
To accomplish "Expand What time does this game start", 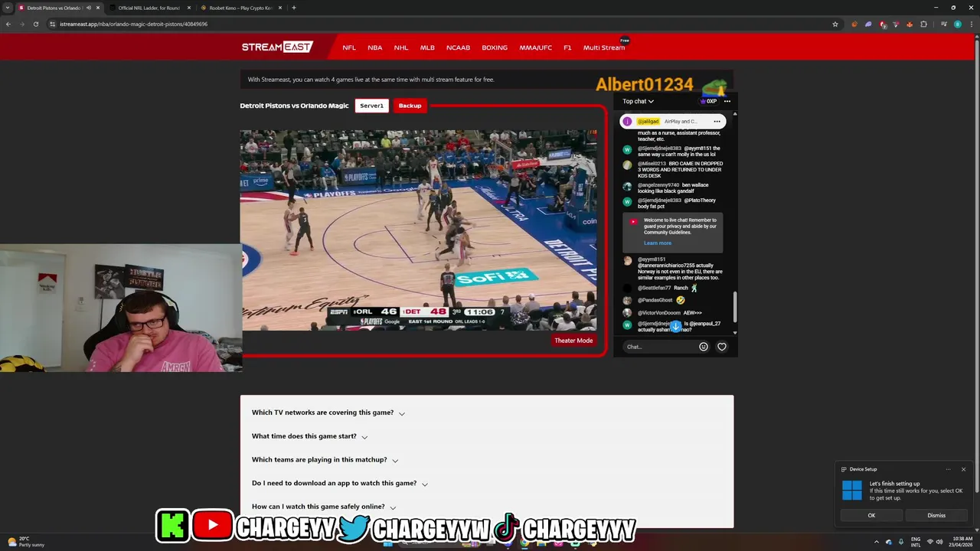I will click(310, 436).
